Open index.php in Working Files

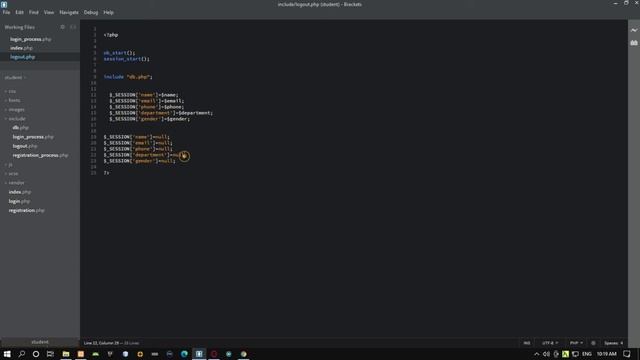pos(21,48)
